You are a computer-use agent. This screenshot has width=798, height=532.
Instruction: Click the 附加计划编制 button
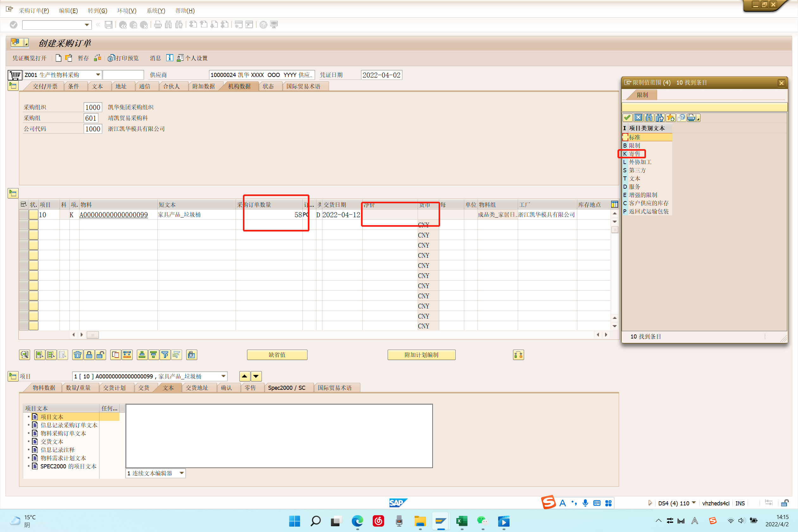tap(421, 355)
